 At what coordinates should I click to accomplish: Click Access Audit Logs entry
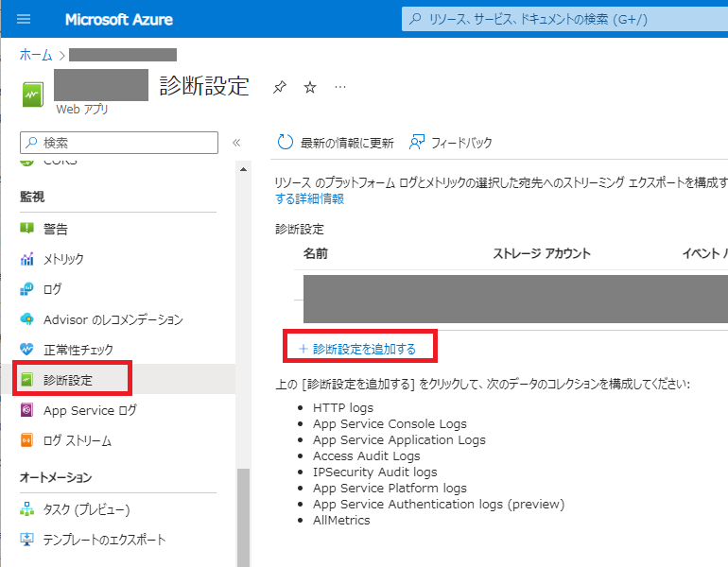tap(366, 455)
